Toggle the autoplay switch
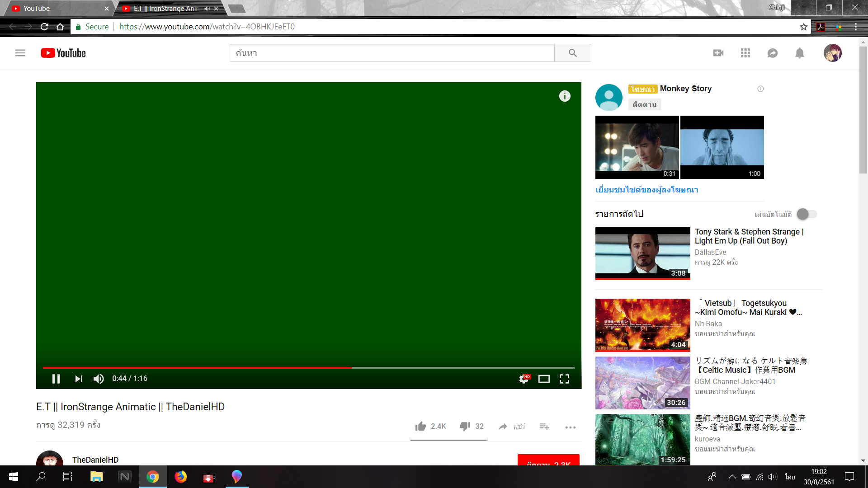This screenshot has width=868, height=488. 807,214
